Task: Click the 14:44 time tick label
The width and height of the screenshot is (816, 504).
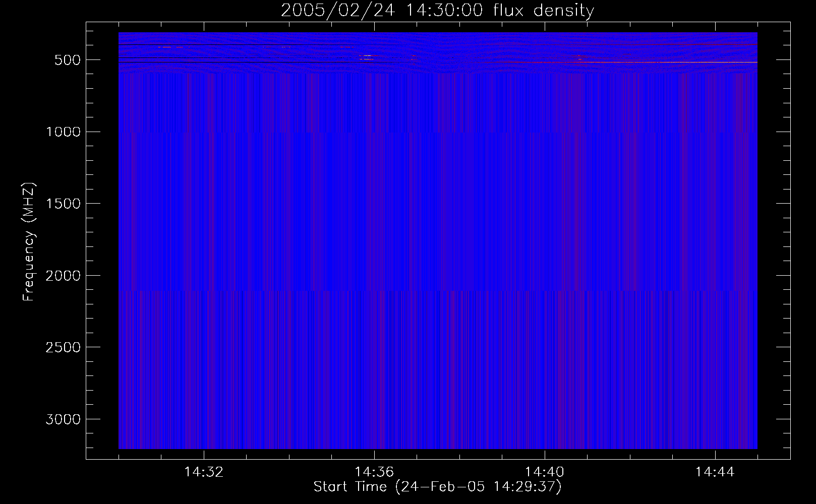Action: 715,472
